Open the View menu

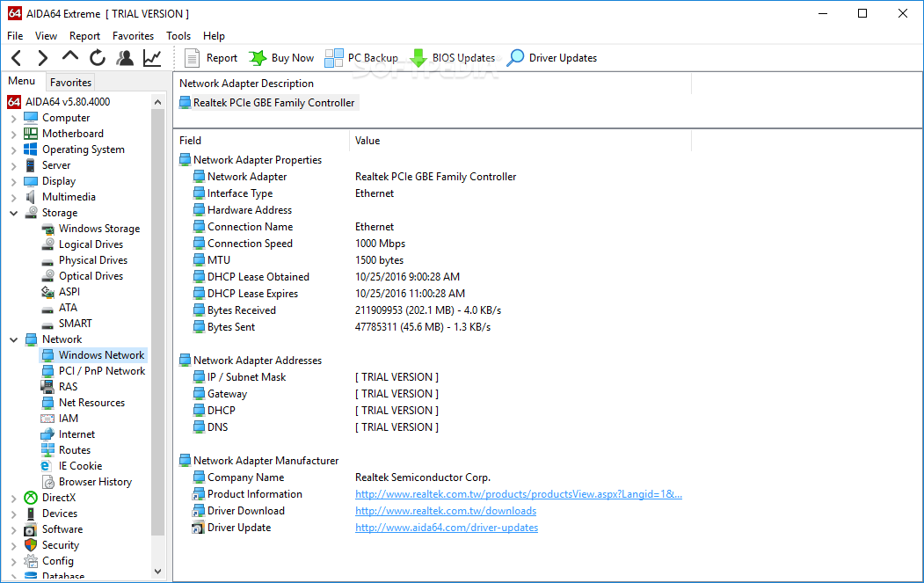46,36
